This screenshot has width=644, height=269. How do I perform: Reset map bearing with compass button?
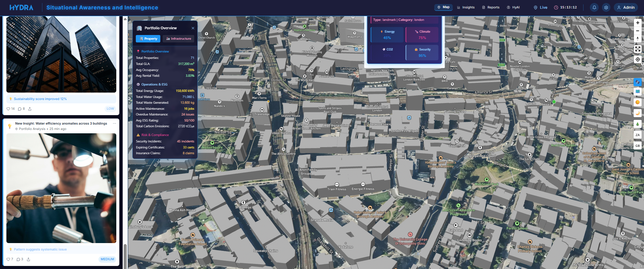pyautogui.click(x=638, y=38)
